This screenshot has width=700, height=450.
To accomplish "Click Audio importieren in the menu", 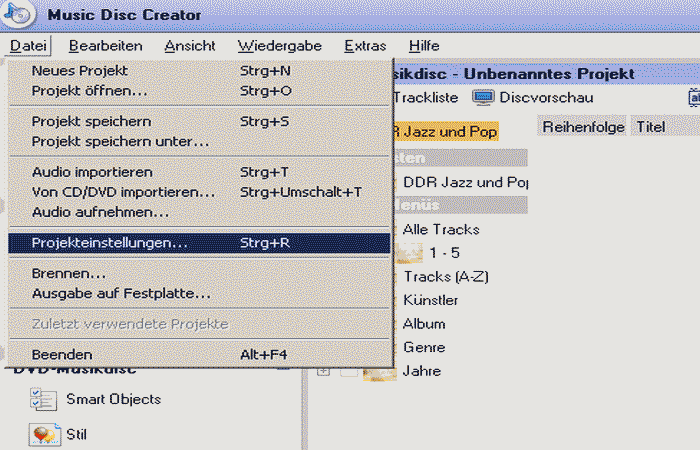I will (92, 172).
